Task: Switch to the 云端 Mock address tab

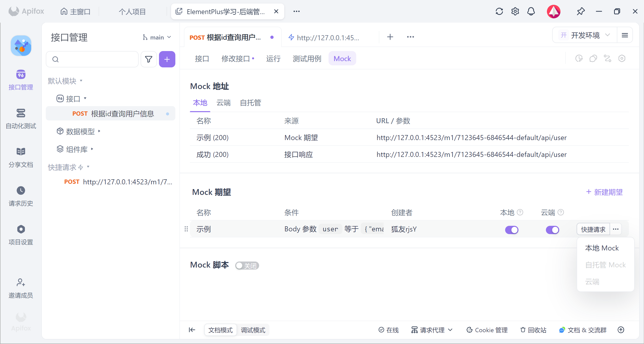Action: (223, 103)
